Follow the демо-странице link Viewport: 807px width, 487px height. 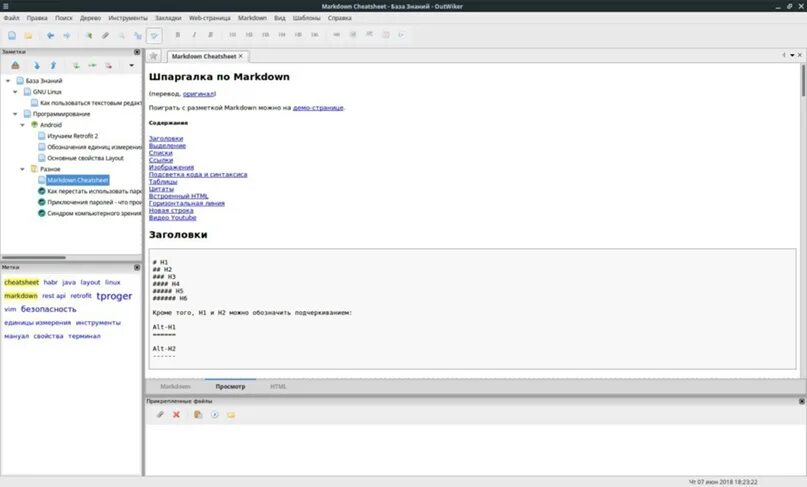[318, 108]
